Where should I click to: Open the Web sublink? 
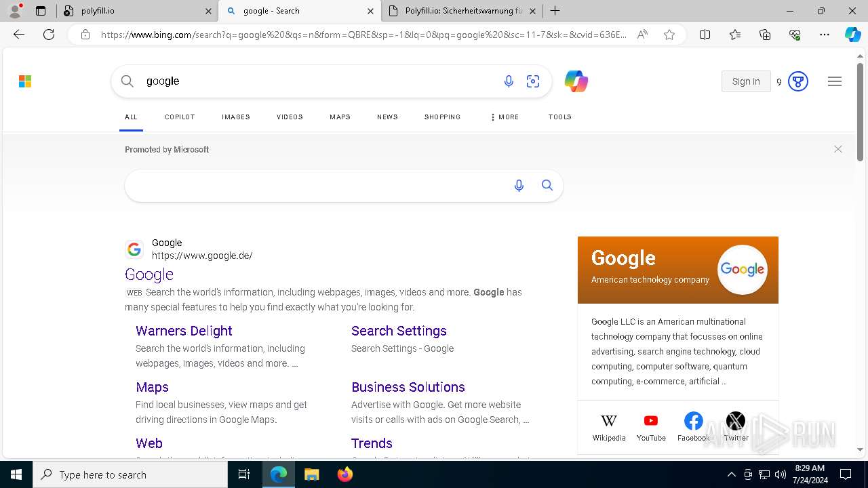click(149, 443)
